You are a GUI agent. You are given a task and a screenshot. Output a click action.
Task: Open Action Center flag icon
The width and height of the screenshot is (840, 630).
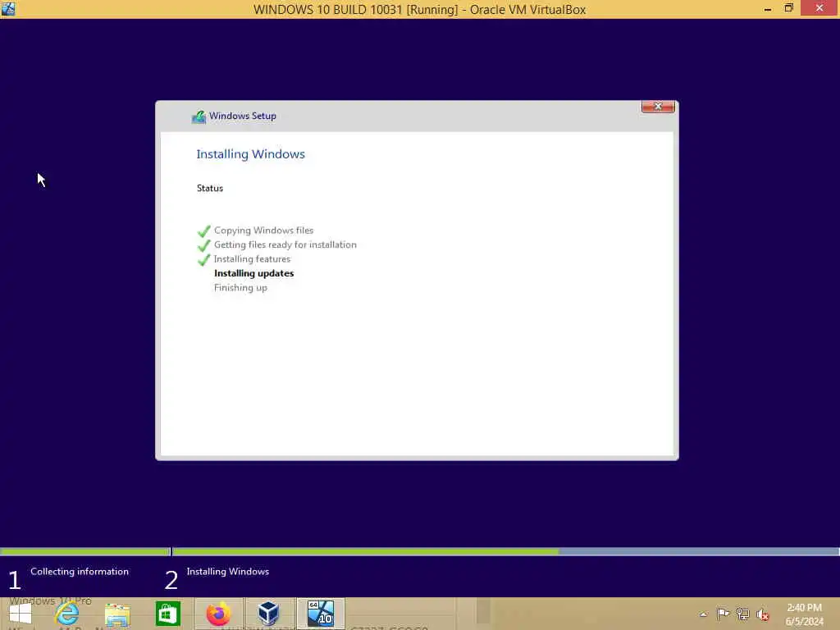723,614
